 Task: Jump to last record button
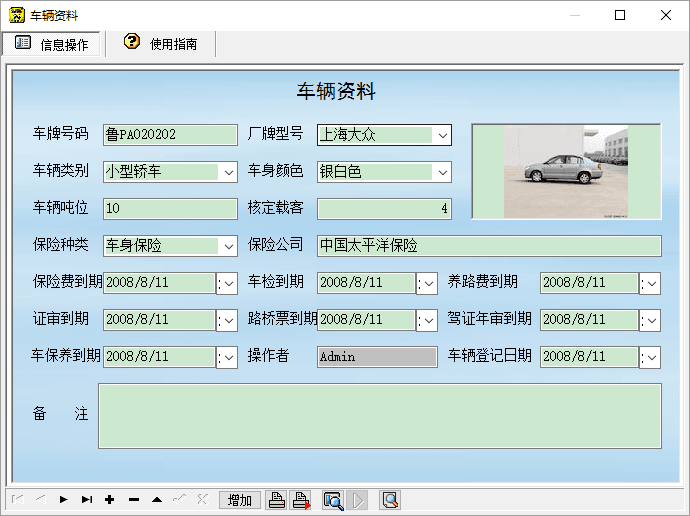click(x=87, y=499)
